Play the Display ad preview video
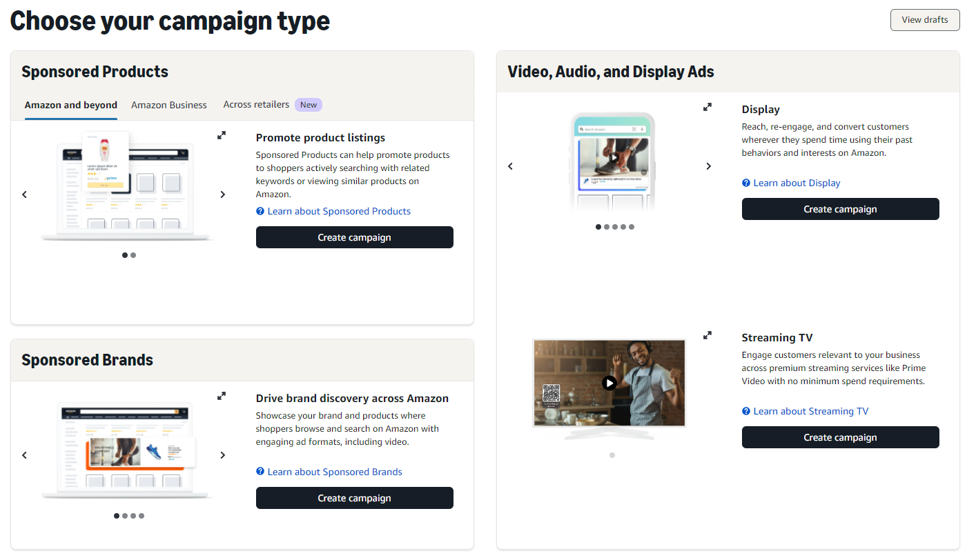This screenshot has width=976, height=560. [614, 158]
